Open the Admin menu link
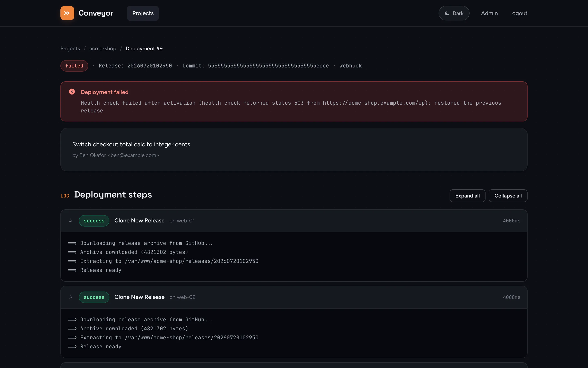 click(489, 13)
